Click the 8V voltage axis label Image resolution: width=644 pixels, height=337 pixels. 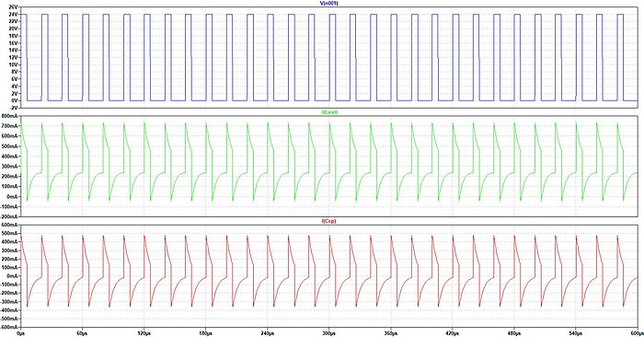tap(14, 72)
